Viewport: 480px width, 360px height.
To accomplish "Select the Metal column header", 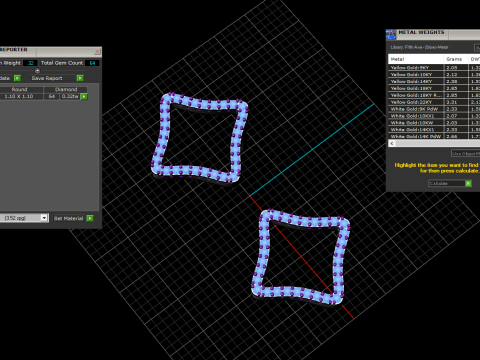I will [416, 59].
